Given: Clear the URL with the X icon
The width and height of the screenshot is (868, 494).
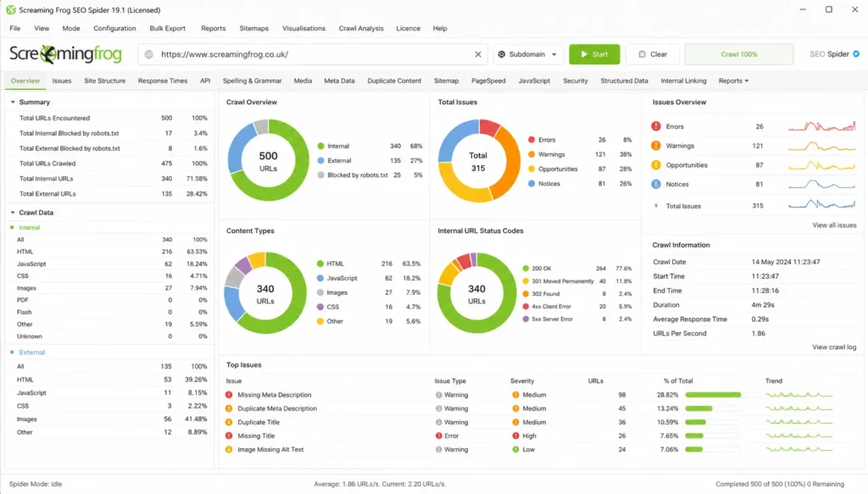Looking at the screenshot, I should [478, 54].
